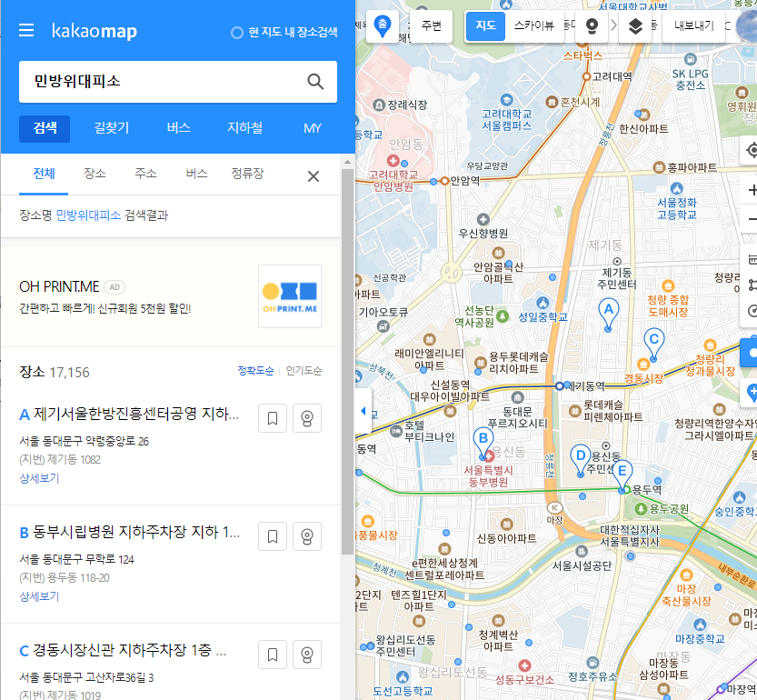Expand toolbar with the chevron arrow
The height and width of the screenshot is (700, 757).
pos(613,25)
